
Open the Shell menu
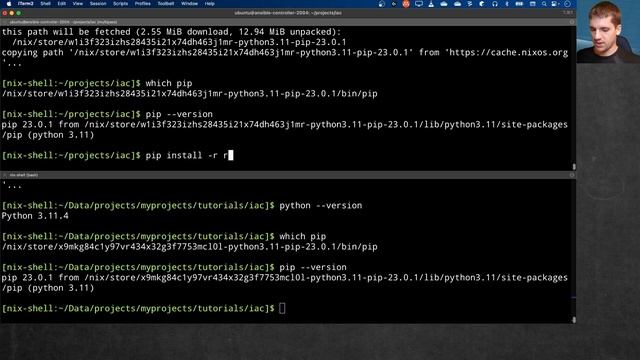tap(45, 4)
